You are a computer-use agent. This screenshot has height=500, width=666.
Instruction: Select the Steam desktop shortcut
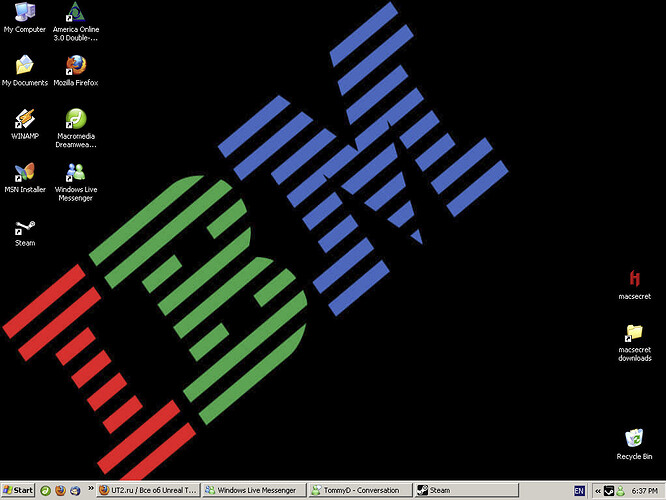pos(24,228)
